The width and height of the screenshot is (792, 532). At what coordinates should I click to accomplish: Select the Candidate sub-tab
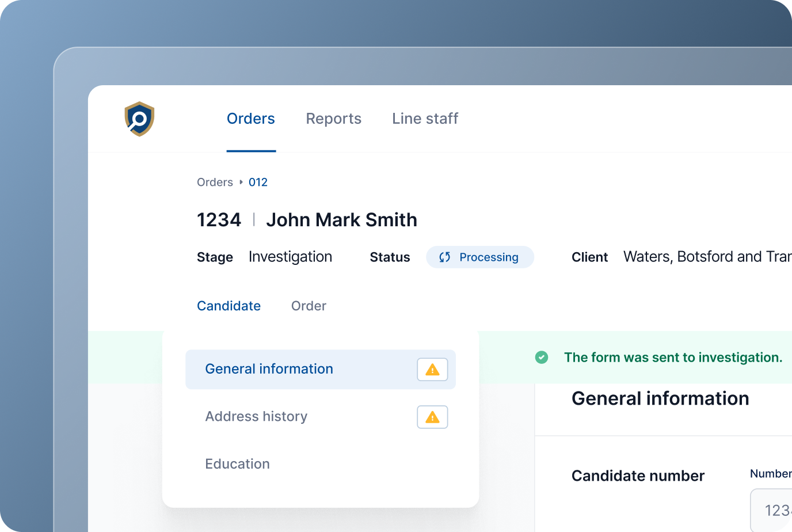point(229,306)
